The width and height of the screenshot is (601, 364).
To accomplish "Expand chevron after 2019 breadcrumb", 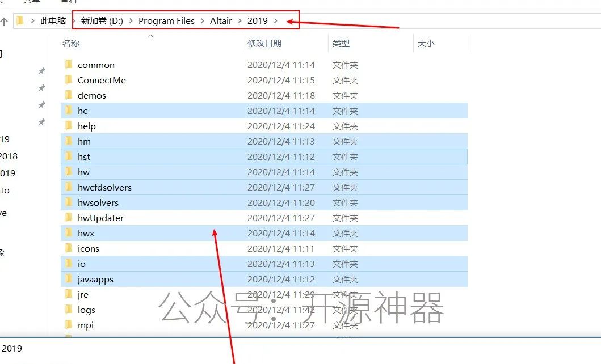I will [x=276, y=20].
